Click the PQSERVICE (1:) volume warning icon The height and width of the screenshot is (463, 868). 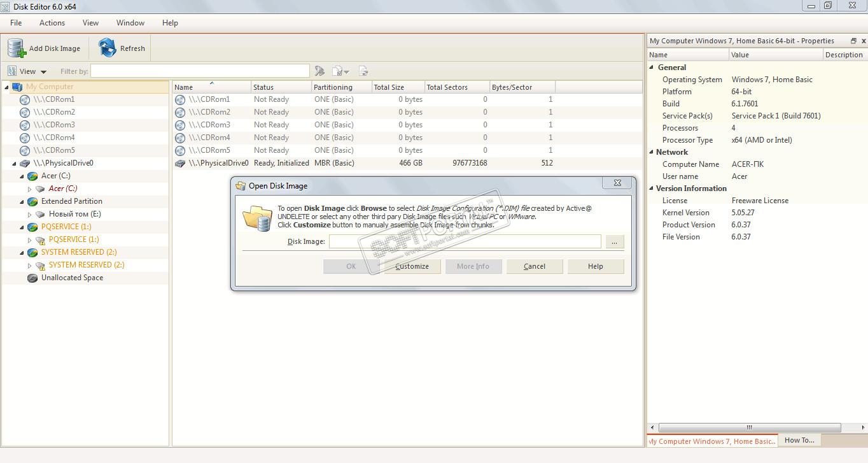coord(40,239)
